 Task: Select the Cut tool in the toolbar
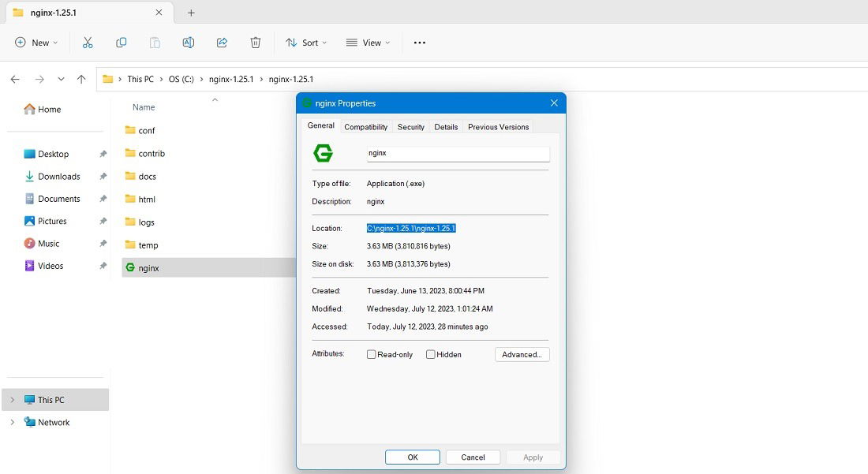[x=88, y=43]
